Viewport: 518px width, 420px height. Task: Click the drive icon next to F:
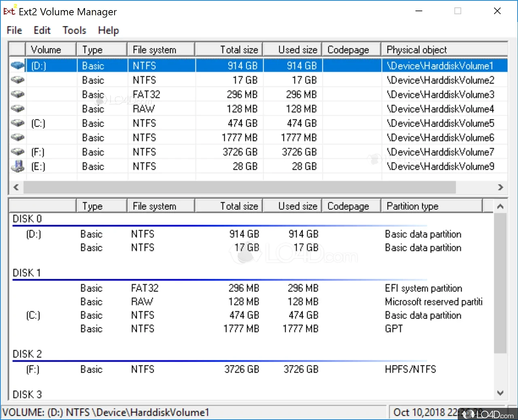tap(17, 152)
